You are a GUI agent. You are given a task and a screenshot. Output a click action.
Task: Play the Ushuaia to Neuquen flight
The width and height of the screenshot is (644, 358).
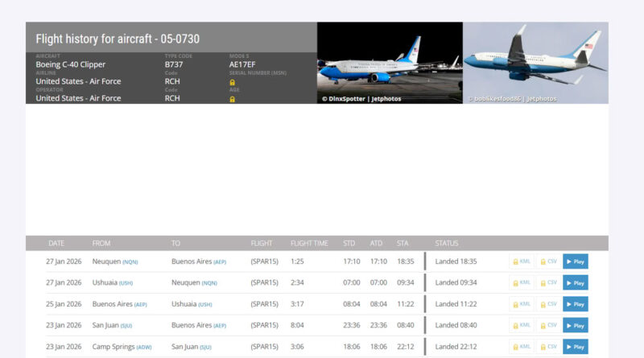pyautogui.click(x=575, y=282)
